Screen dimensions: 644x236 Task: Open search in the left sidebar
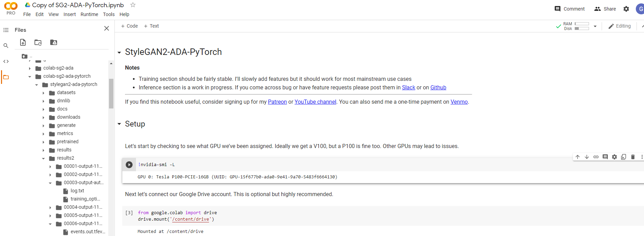tap(6, 45)
